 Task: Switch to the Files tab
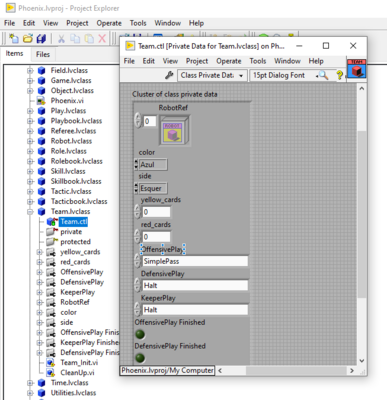click(43, 54)
